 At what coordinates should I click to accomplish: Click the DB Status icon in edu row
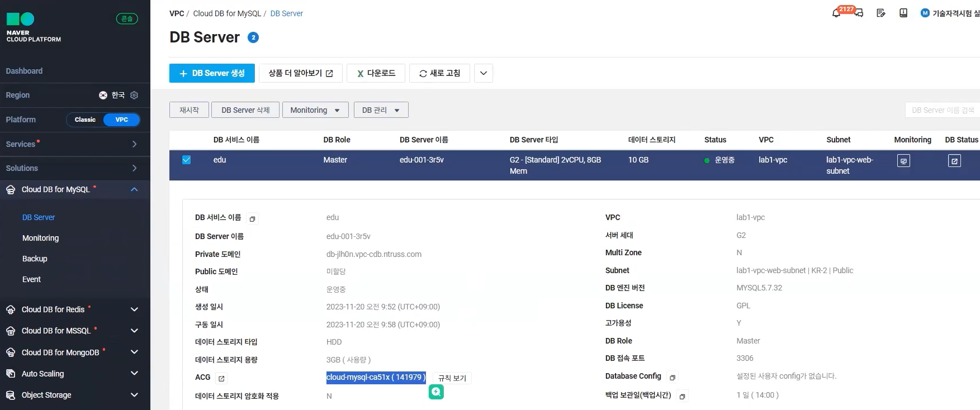(x=954, y=161)
